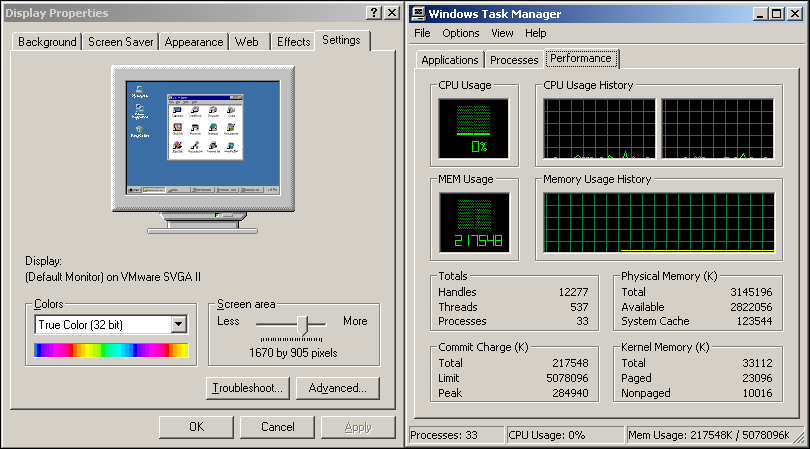Click Physical Memory Available value 2822056
The height and width of the screenshot is (449, 810).
coord(751,307)
